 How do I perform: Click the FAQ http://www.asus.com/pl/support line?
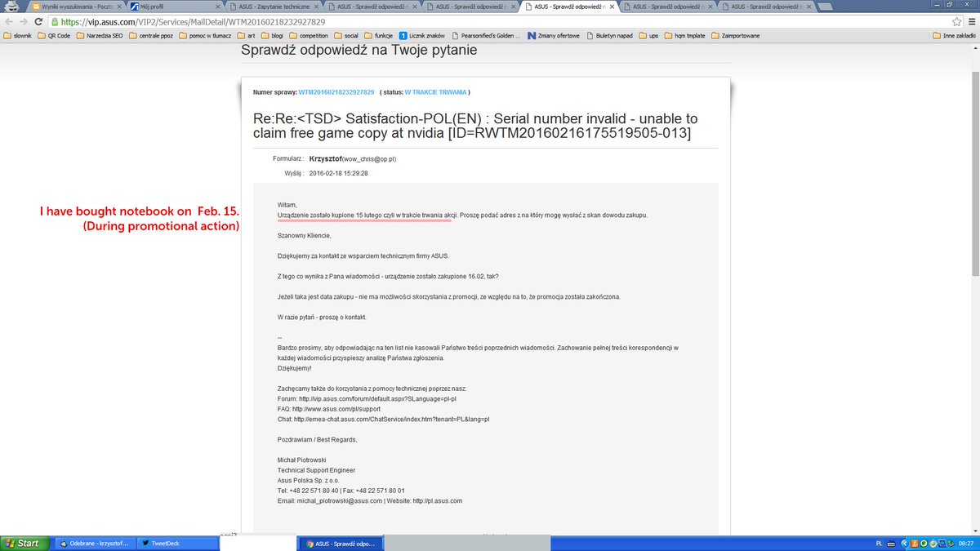click(331, 408)
